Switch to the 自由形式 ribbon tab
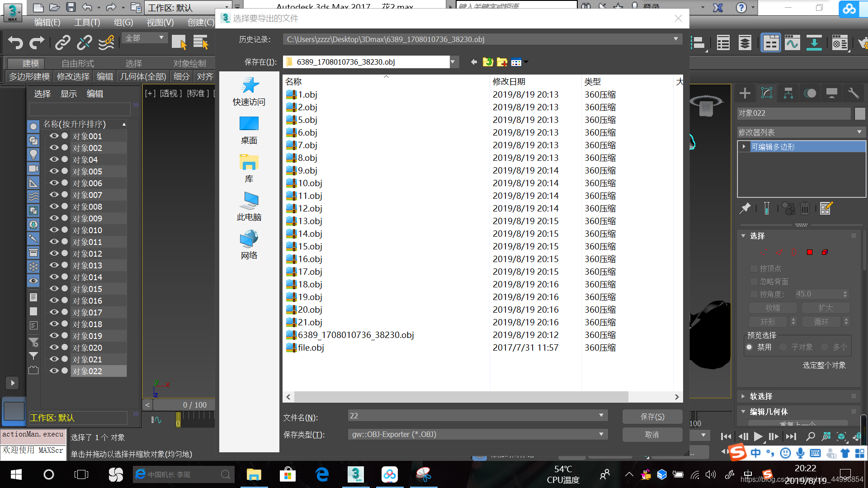Screen dimensions: 868x488 pyautogui.click(x=78, y=63)
